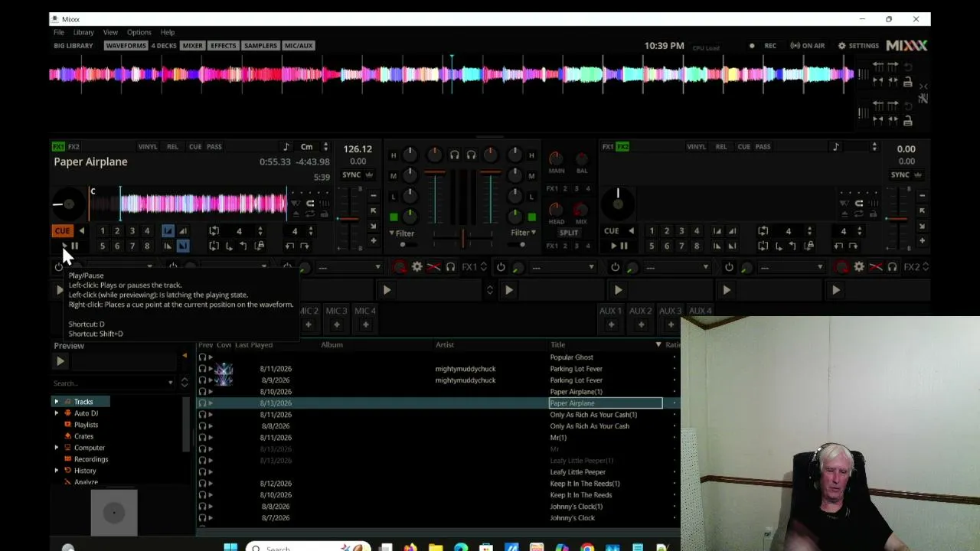Open the Help menu
Screen dimensions: 980x551
click(x=168, y=32)
